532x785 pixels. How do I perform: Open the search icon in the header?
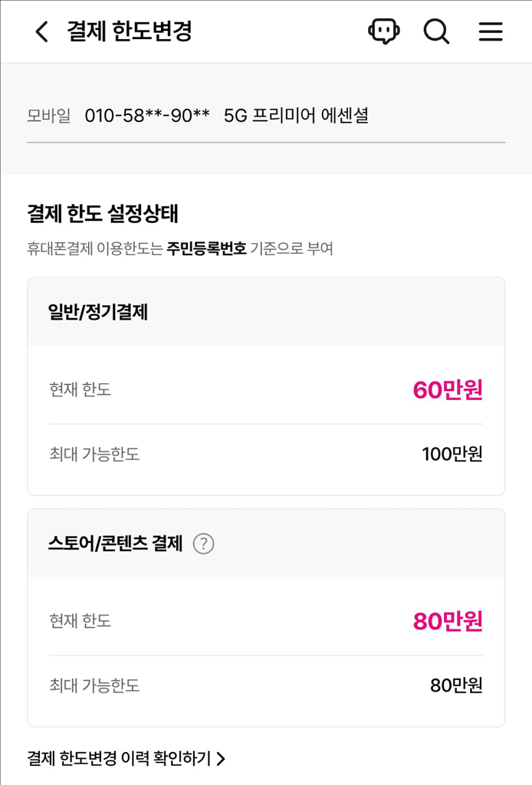tap(437, 31)
